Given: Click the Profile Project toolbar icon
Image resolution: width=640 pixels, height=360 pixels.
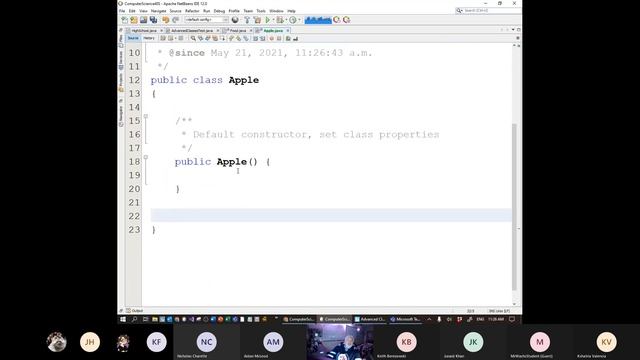Looking at the screenshot, I should pyautogui.click(x=293, y=20).
